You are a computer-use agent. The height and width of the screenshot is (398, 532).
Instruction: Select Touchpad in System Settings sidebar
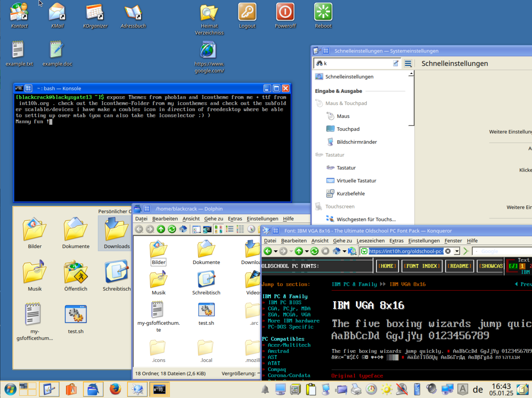coord(348,129)
